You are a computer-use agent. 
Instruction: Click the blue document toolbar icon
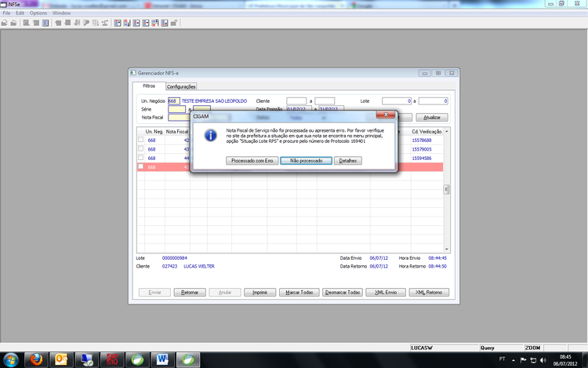click(x=45, y=23)
